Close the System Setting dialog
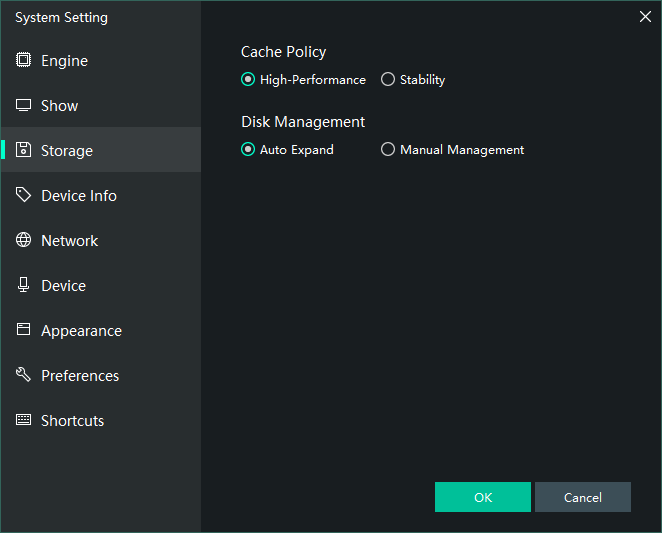Screen dimensions: 662x533 click(x=645, y=16)
